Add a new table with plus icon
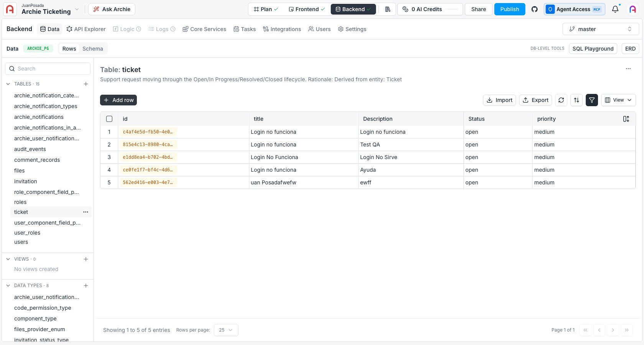Viewport: 644px width, 345px height. [x=86, y=84]
